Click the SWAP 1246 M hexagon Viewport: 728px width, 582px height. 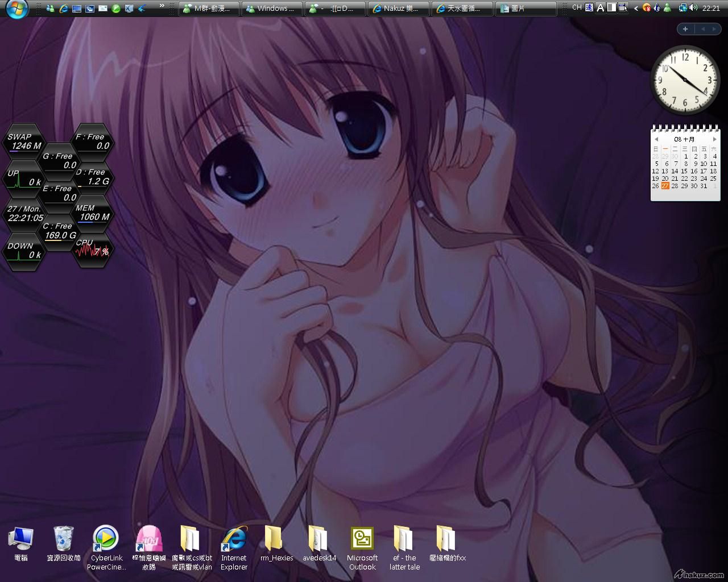click(24, 141)
